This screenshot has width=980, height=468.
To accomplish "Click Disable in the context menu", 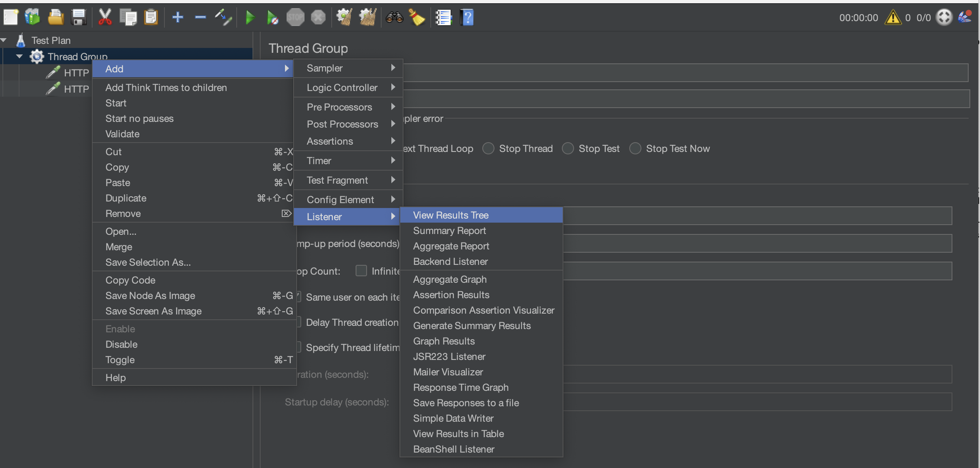I will (x=121, y=344).
